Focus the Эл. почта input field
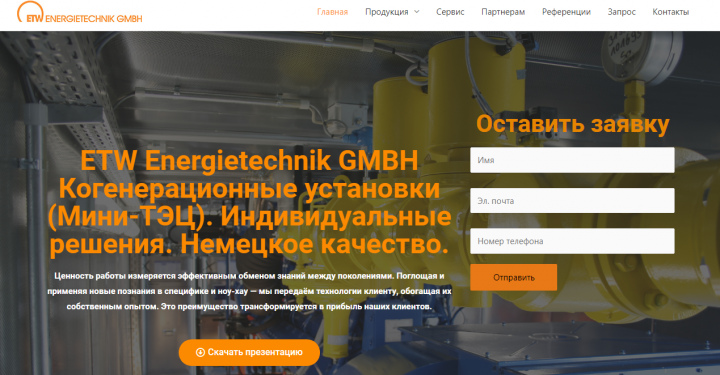The width and height of the screenshot is (720, 375). (x=572, y=201)
